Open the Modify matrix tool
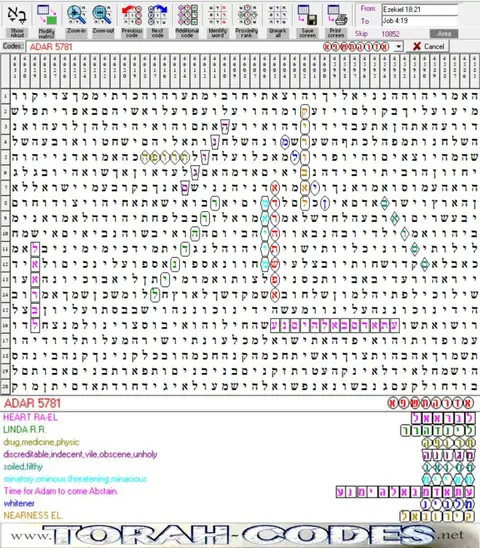 [46, 15]
